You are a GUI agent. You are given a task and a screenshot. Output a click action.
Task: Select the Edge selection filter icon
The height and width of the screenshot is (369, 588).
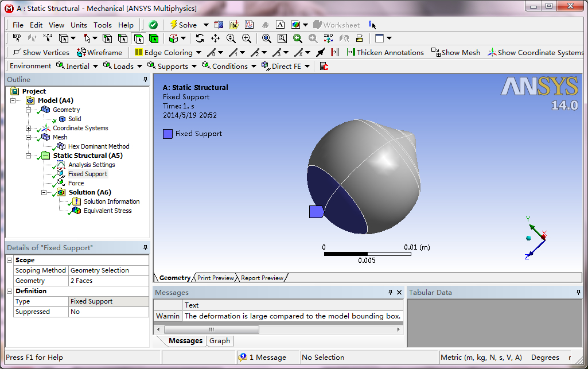click(123, 38)
